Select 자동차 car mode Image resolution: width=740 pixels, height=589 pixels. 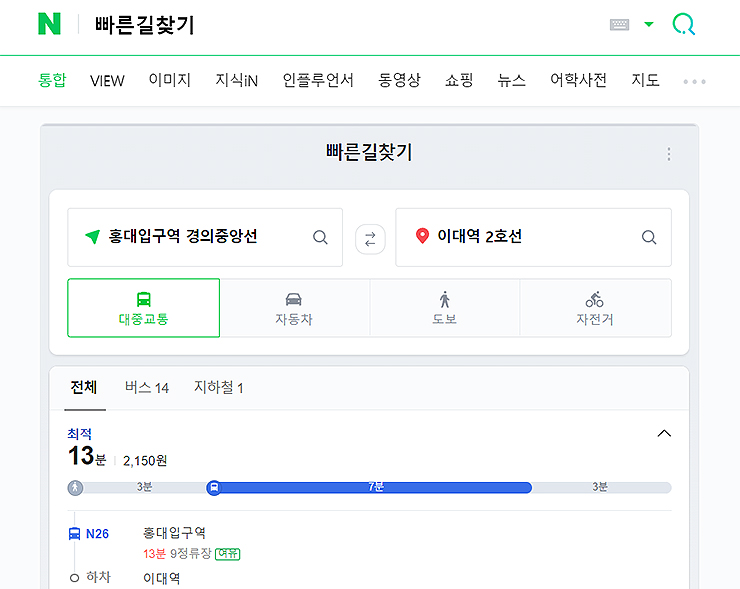pos(294,308)
